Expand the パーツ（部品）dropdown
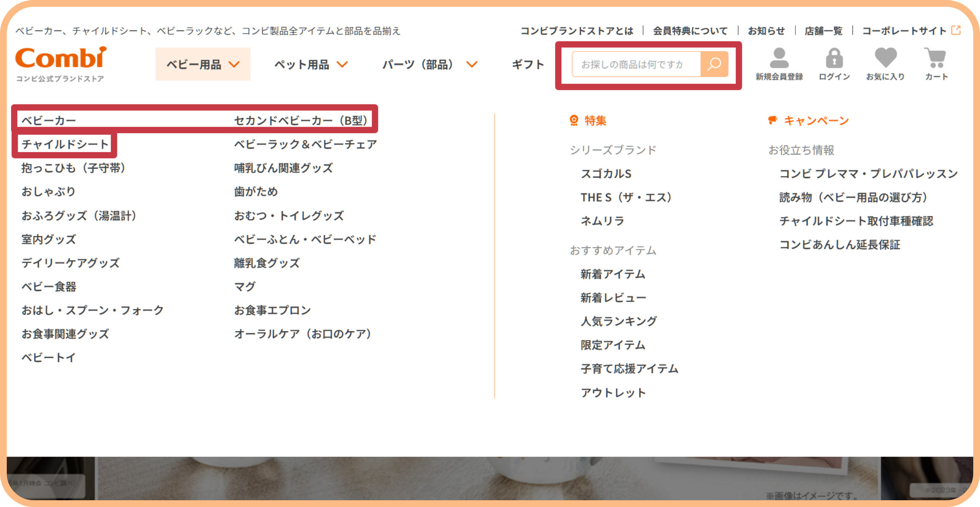The image size is (980, 507). tap(428, 64)
